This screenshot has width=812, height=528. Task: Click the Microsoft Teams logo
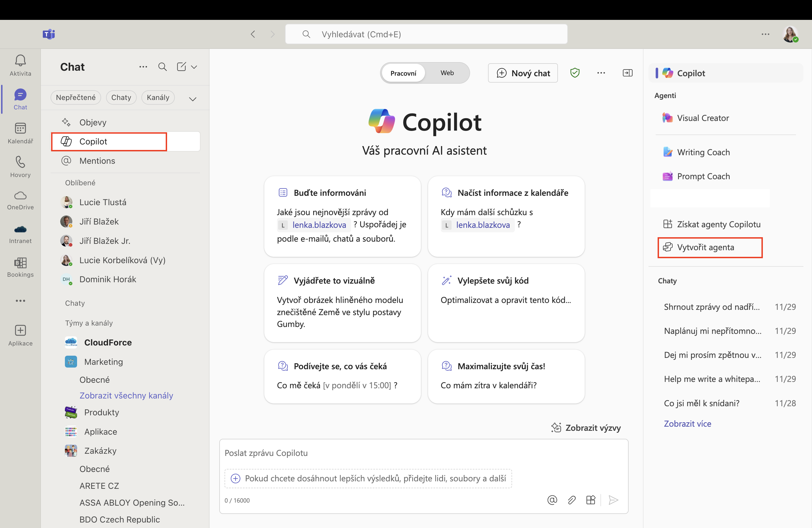tap(49, 34)
